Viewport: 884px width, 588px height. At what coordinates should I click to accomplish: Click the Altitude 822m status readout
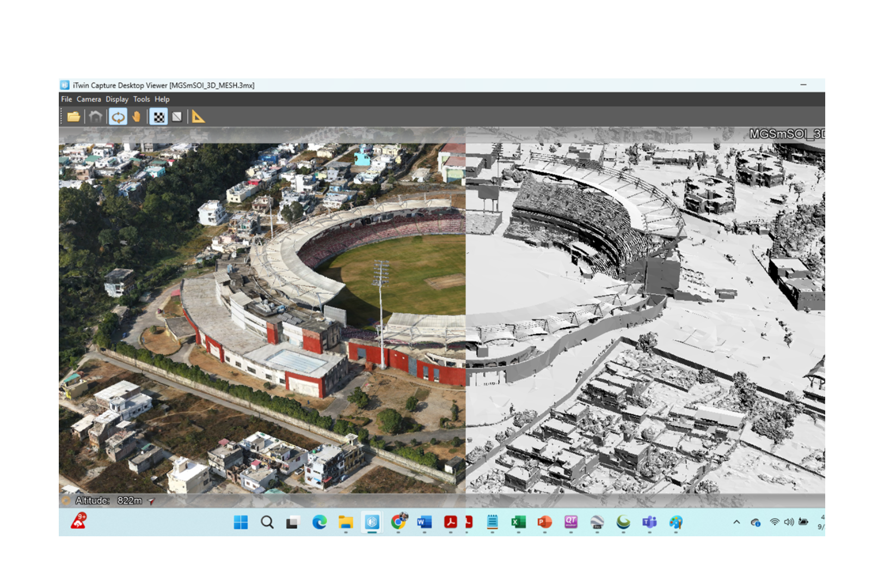pyautogui.click(x=109, y=500)
